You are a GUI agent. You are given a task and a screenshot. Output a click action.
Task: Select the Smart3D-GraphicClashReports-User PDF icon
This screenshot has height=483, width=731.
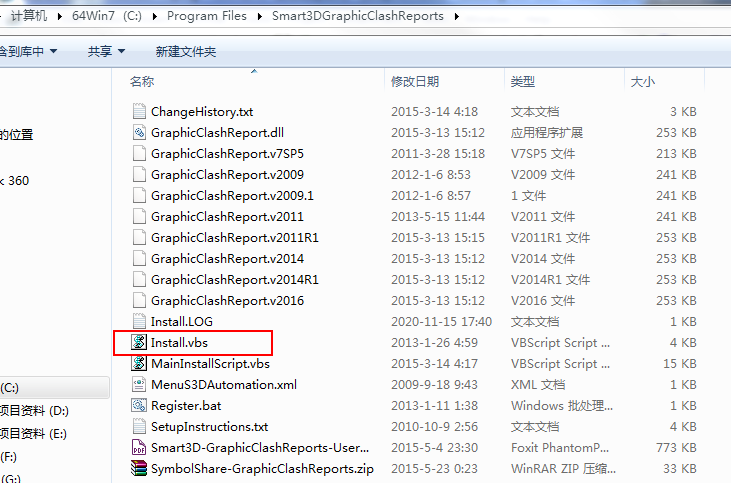pyautogui.click(x=139, y=447)
